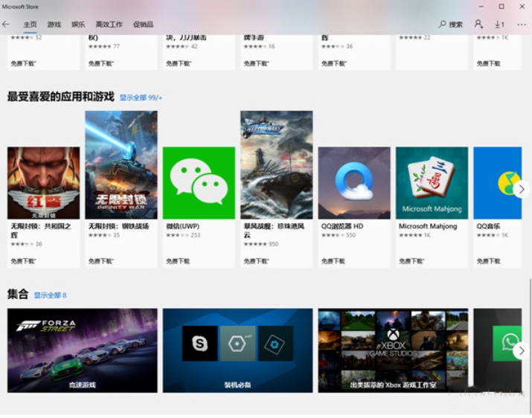Go back with the back arrow
Image resolution: width=532 pixels, height=418 pixels.
(x=6, y=24)
